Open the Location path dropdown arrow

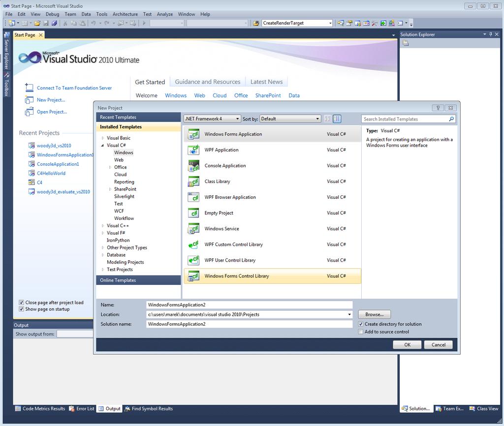coord(349,314)
